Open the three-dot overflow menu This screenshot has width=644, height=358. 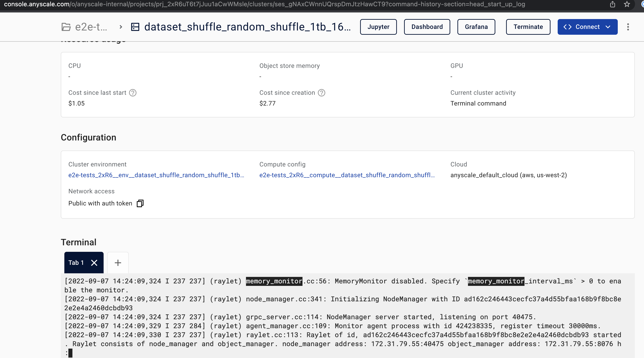628,27
